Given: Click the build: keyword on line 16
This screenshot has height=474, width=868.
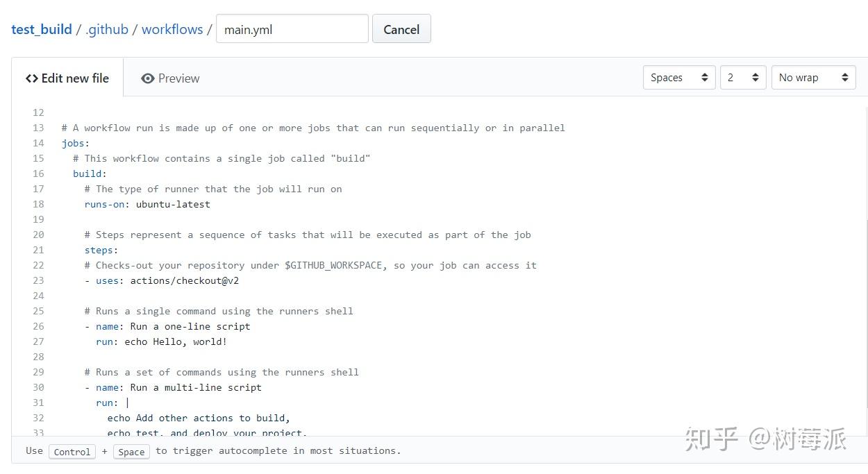Looking at the screenshot, I should (85, 173).
